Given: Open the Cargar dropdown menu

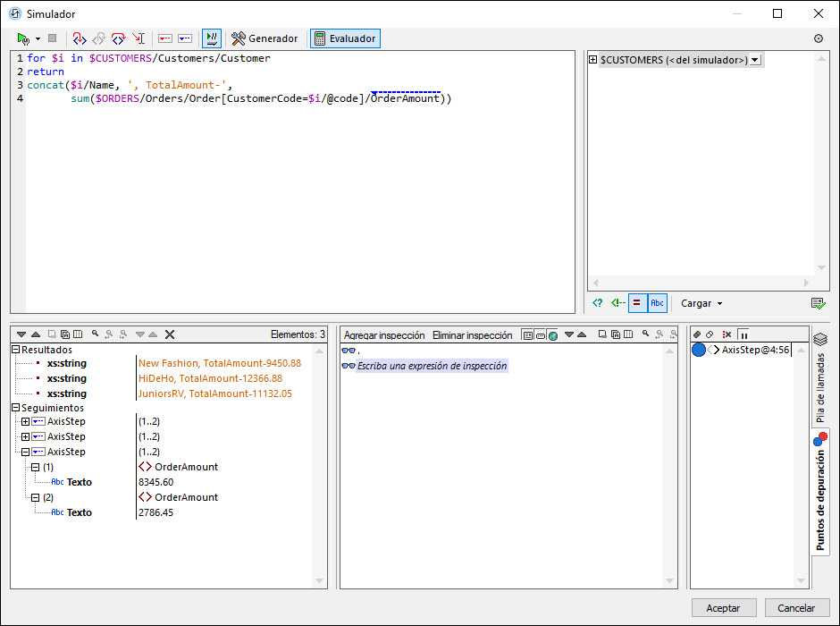Looking at the screenshot, I should [701, 303].
